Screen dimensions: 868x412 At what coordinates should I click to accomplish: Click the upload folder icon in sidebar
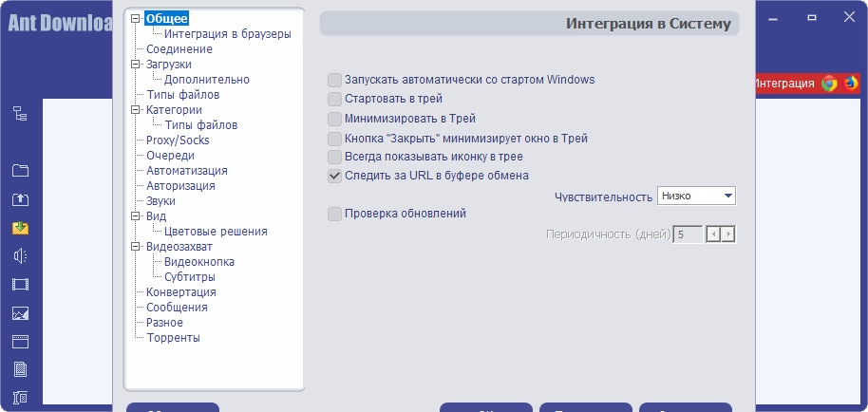click(20, 199)
